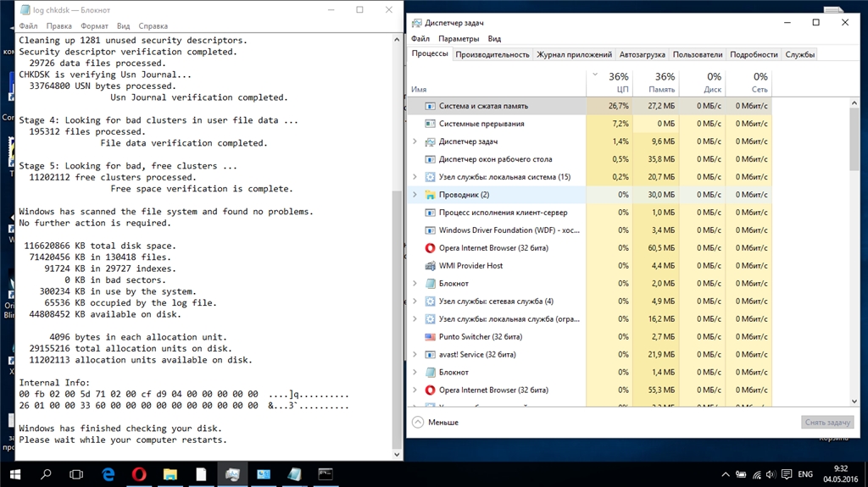Open the volume icon in system tray
868x487 pixels.
771,474
